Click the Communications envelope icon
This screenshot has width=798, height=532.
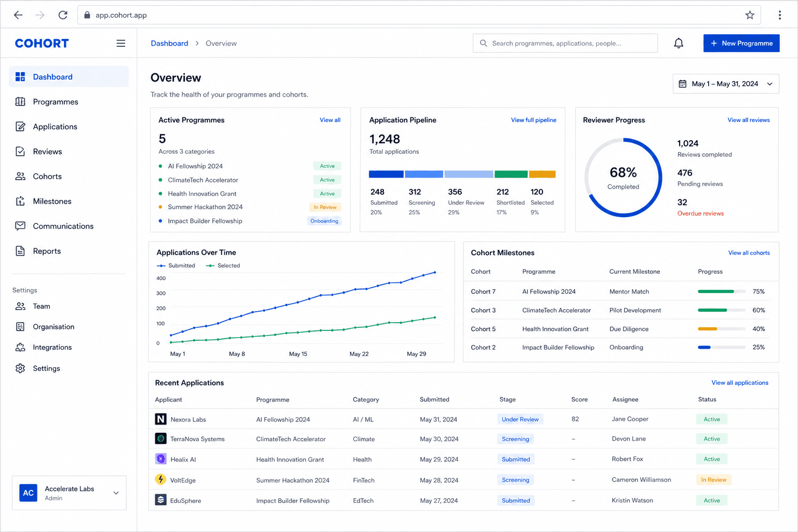click(20, 226)
